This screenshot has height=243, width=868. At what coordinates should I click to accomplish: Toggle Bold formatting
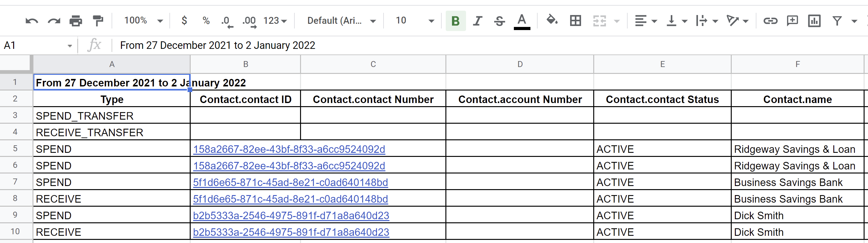pyautogui.click(x=455, y=21)
